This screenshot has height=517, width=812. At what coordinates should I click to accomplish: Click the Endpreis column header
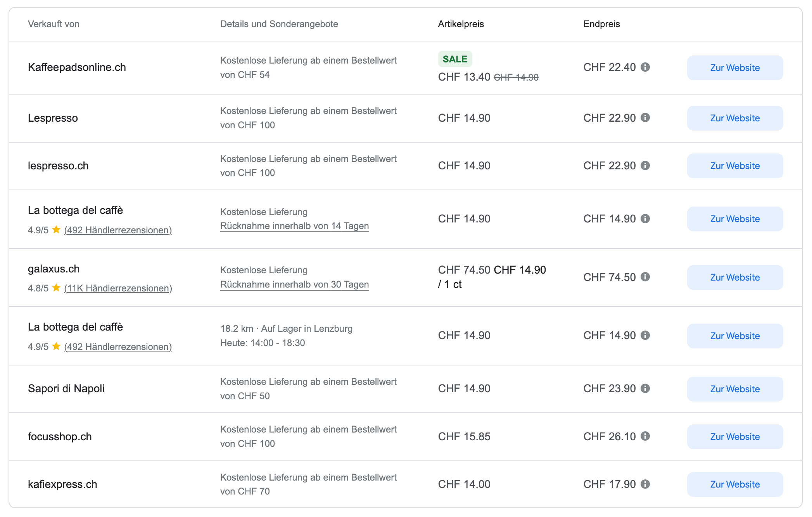601,24
